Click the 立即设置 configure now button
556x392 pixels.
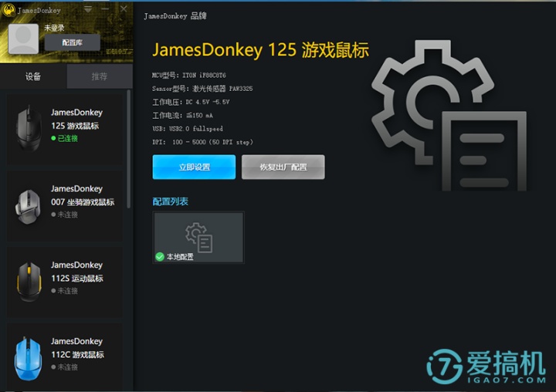click(x=194, y=167)
